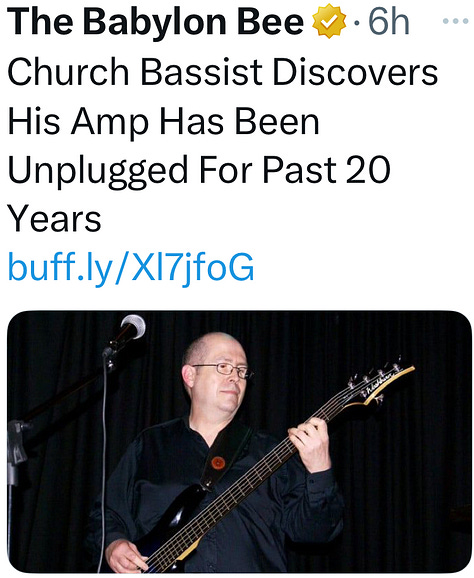Open the 6h timestamp of the post
The width and height of the screenshot is (474, 578).
click(389, 22)
